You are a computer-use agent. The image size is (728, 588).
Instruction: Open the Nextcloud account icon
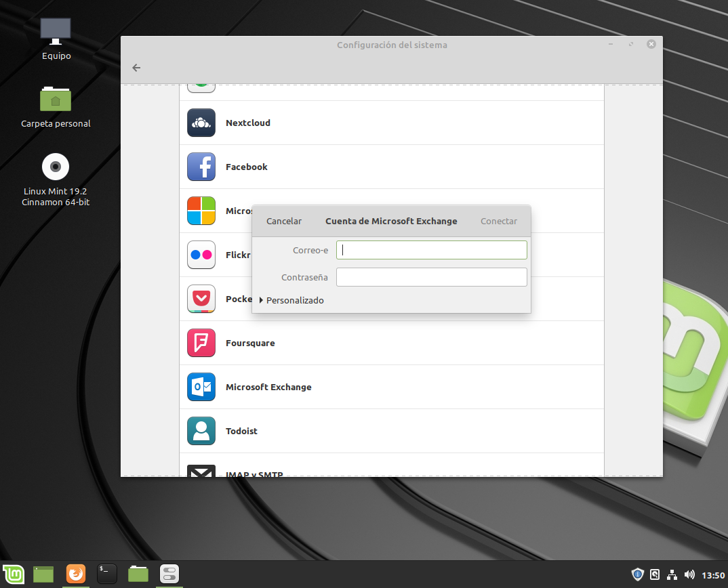click(201, 123)
